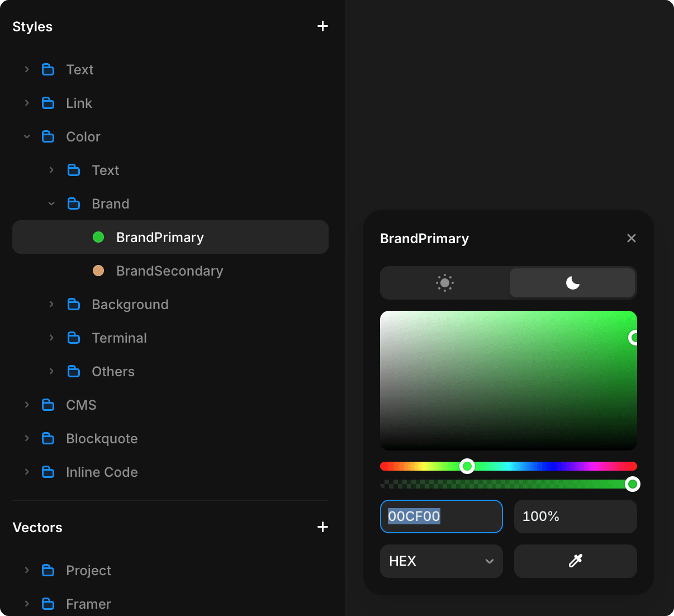
Task: Click the CMS label
Action: [x=81, y=405]
